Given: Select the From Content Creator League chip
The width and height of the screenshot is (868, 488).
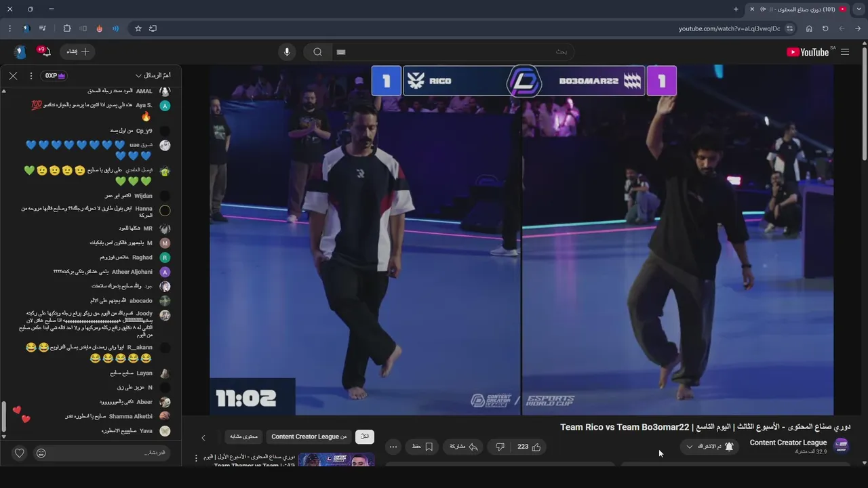Looking at the screenshot, I should click(309, 436).
